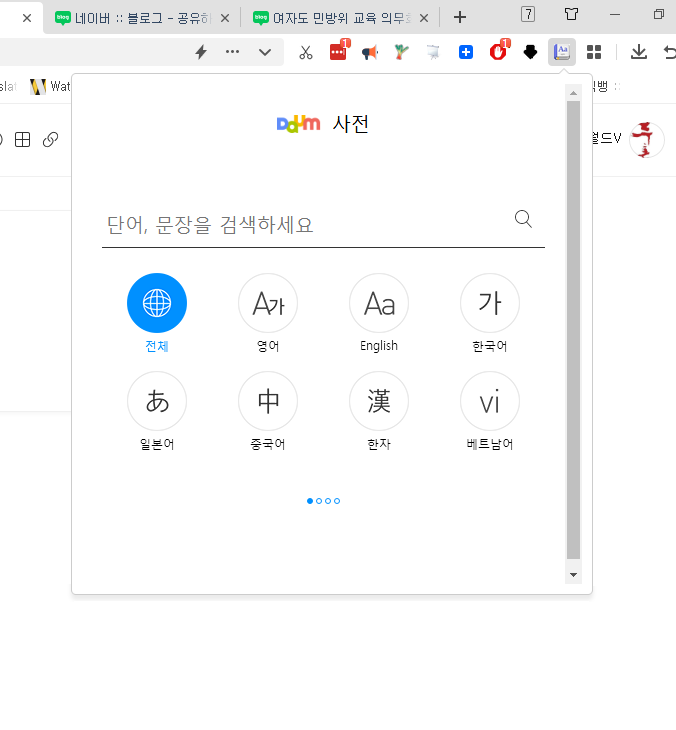Open the 한자 Hanja dictionary icon
This screenshot has height=730, width=676.
point(379,401)
